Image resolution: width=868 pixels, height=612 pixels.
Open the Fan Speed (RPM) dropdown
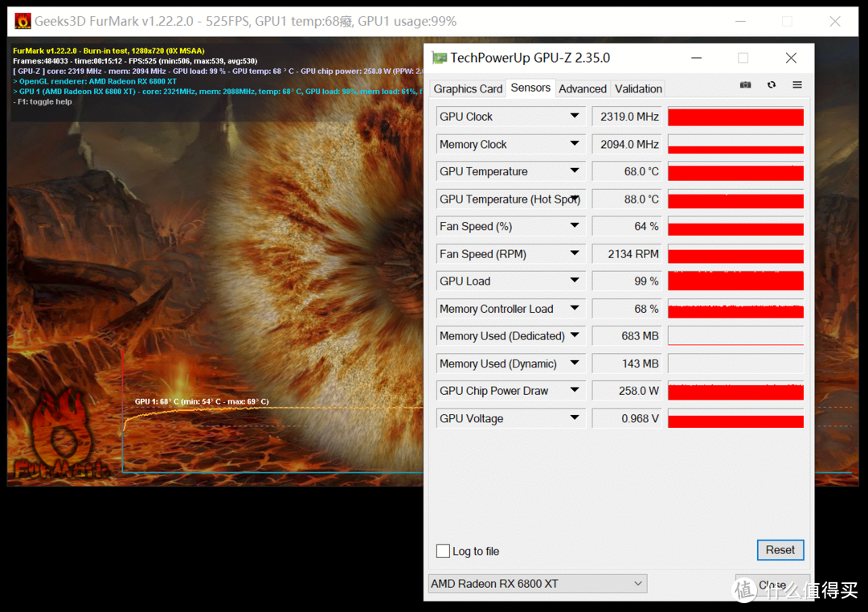pyautogui.click(x=575, y=253)
